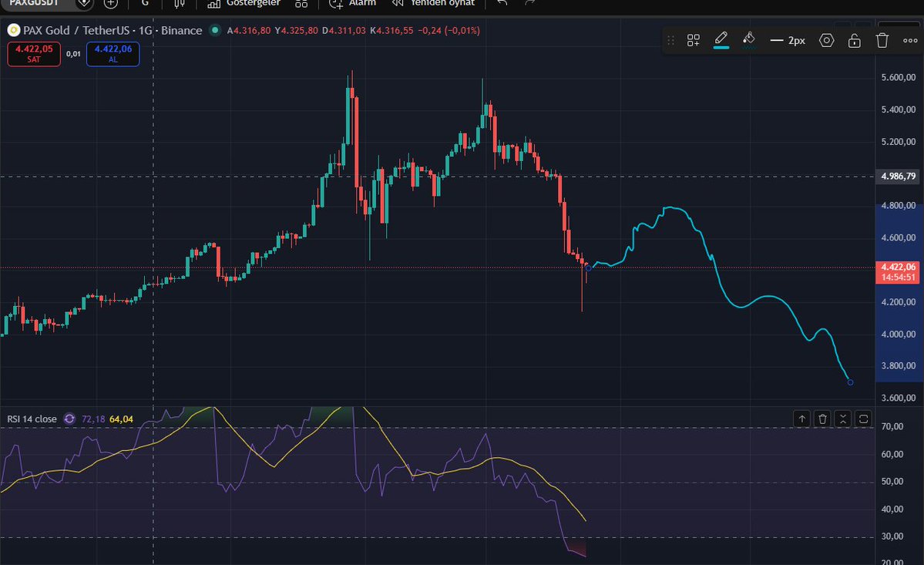This screenshot has width=924, height=565.
Task: Click the symbol selector diamond dropdown arrow
Action: (84, 4)
